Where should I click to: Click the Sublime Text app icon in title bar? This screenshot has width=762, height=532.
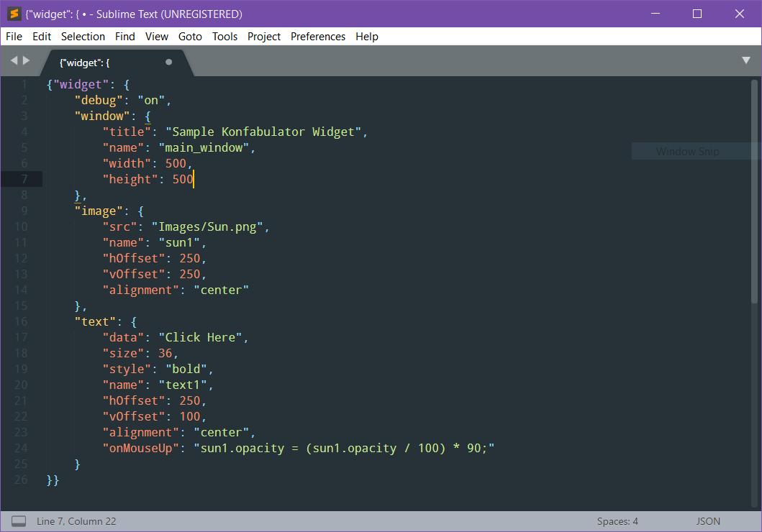(14, 14)
